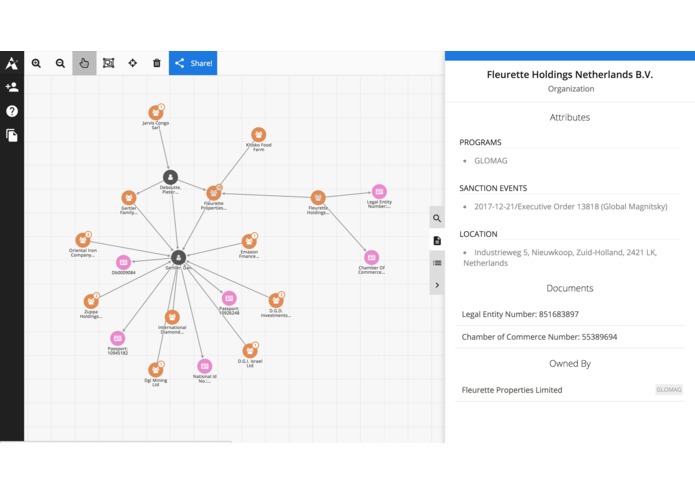Viewport: 695px width, 494px height.
Task: Click the Share! button
Action: [193, 63]
